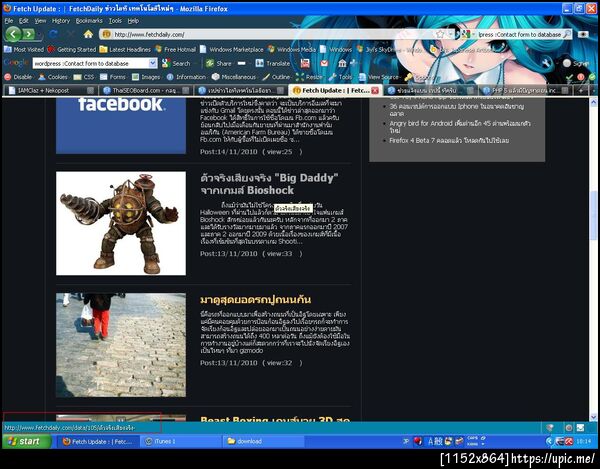Viewport: 600px width, 469px height.
Task: Expand the Google Toolbar search box dropdown arrow
Action: pyautogui.click(x=152, y=63)
